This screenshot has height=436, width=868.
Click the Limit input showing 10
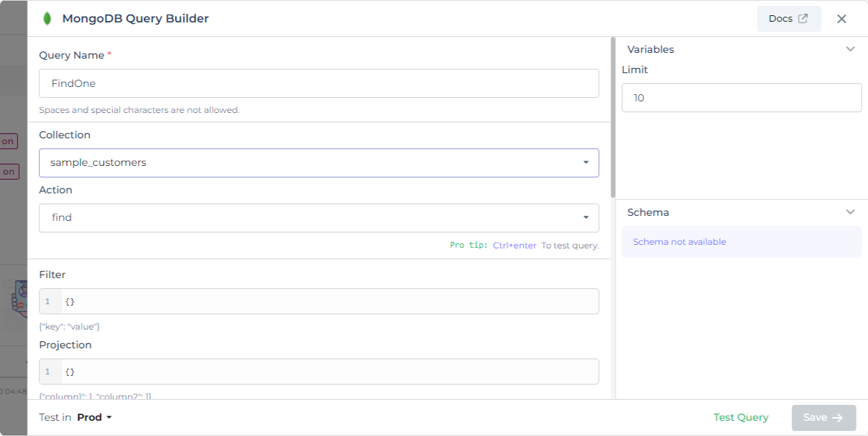click(741, 98)
